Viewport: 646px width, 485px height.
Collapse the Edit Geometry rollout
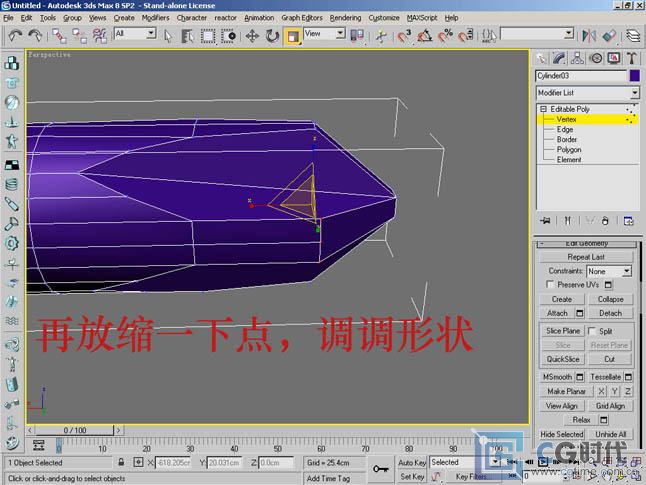586,244
